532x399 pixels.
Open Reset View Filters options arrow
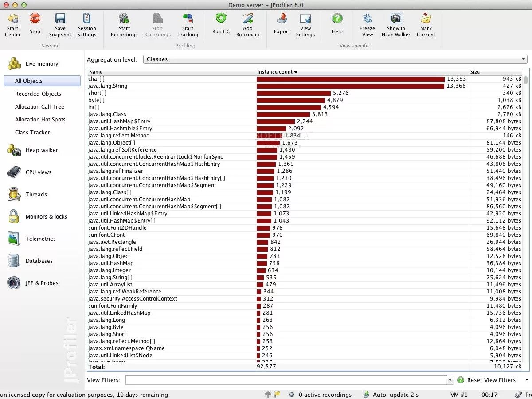(527, 380)
